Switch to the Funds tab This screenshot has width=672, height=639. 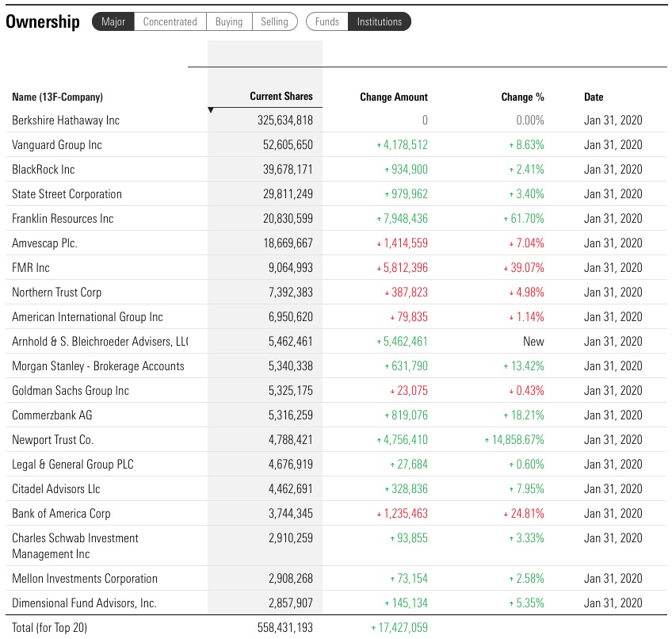pyautogui.click(x=327, y=21)
